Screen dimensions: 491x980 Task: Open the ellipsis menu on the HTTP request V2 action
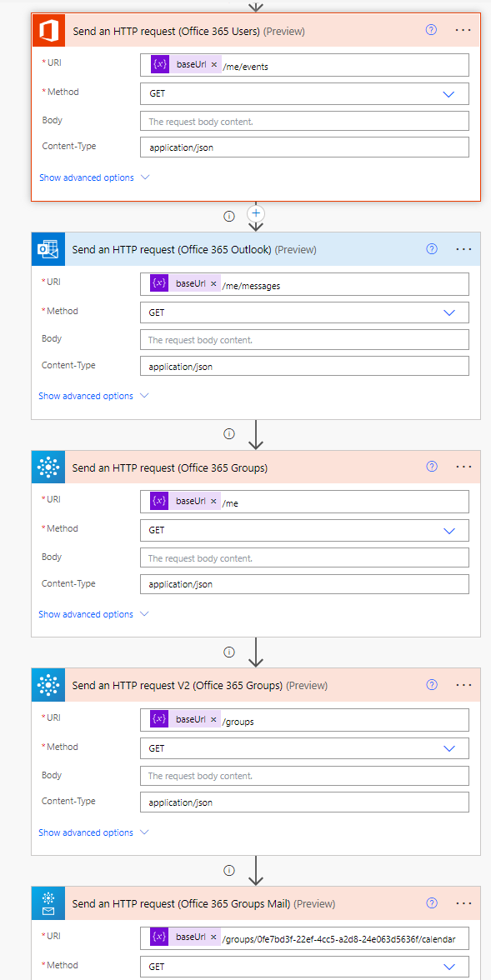click(x=463, y=685)
